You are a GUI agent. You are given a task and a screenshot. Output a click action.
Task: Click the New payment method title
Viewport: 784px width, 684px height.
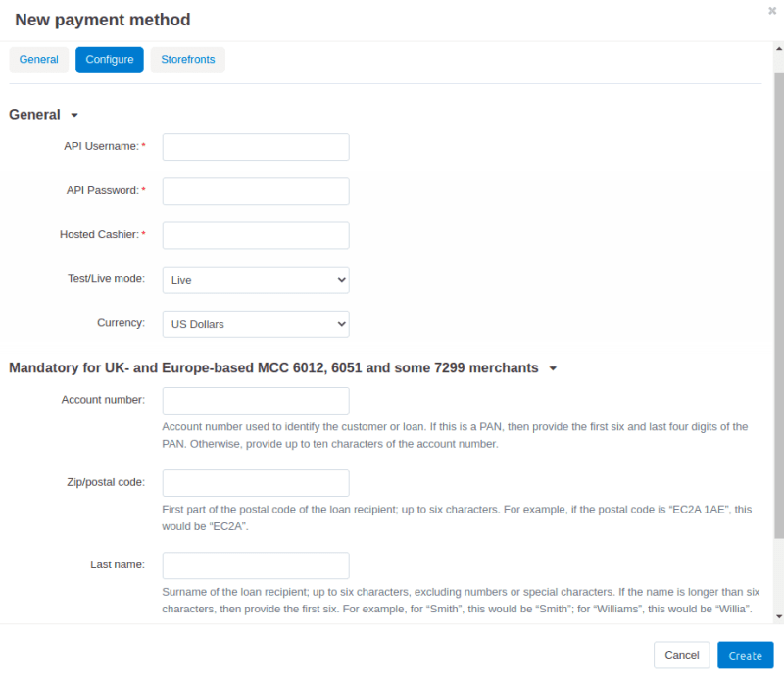(x=103, y=20)
